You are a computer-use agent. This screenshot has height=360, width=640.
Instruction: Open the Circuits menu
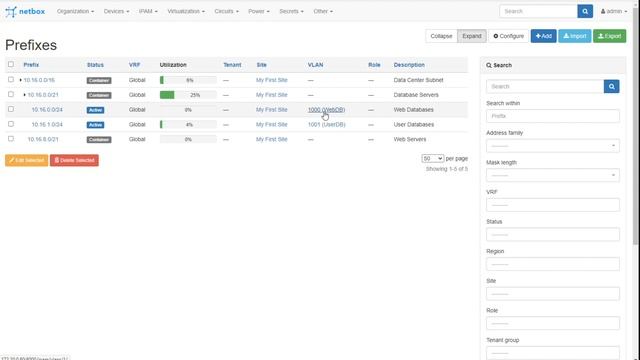(227, 11)
